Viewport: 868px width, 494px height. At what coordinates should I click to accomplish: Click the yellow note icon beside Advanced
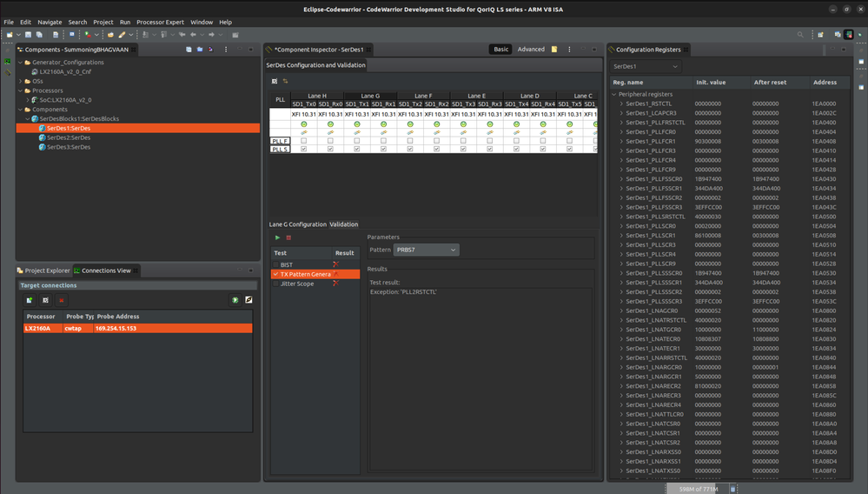(554, 50)
